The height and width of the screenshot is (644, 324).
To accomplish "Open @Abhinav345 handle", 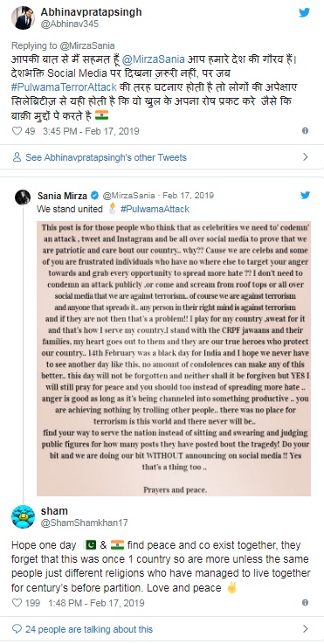I will pyautogui.click(x=69, y=24).
